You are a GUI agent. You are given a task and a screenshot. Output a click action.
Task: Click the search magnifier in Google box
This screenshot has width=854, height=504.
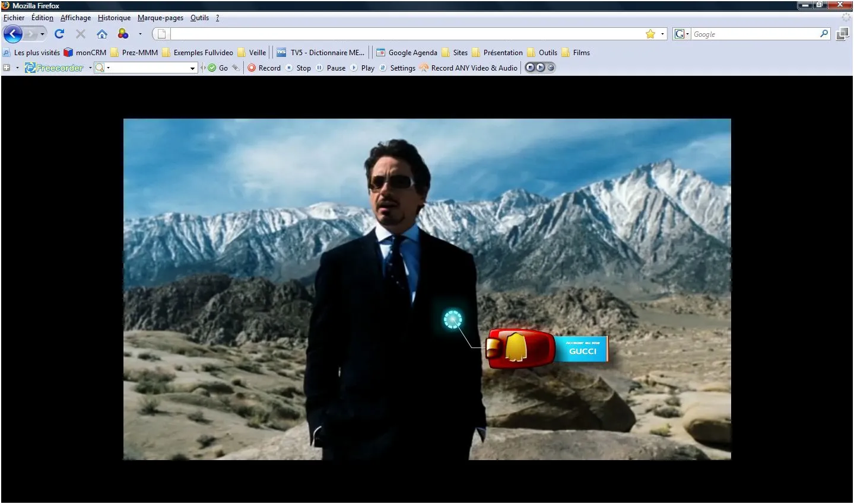(824, 34)
